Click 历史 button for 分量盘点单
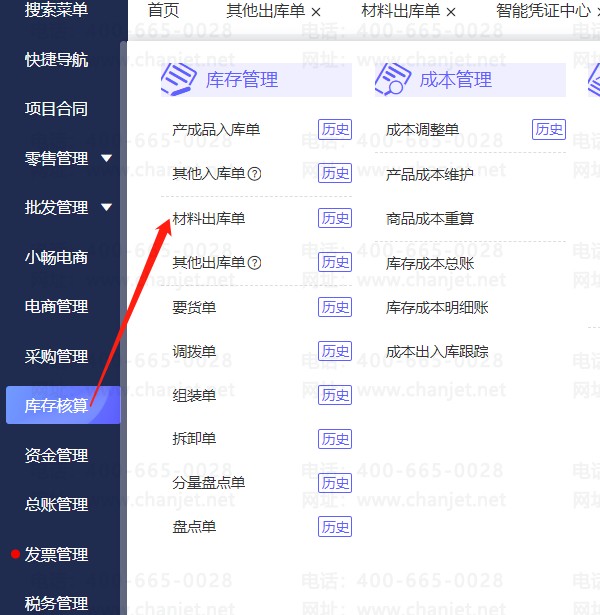Screen dimensions: 600x615 [335, 483]
